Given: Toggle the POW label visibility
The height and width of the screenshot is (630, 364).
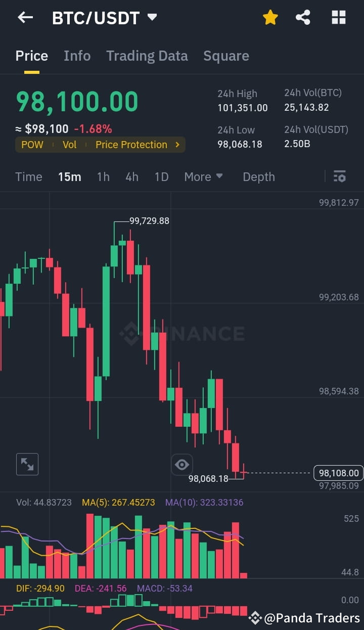Looking at the screenshot, I should 32,145.
